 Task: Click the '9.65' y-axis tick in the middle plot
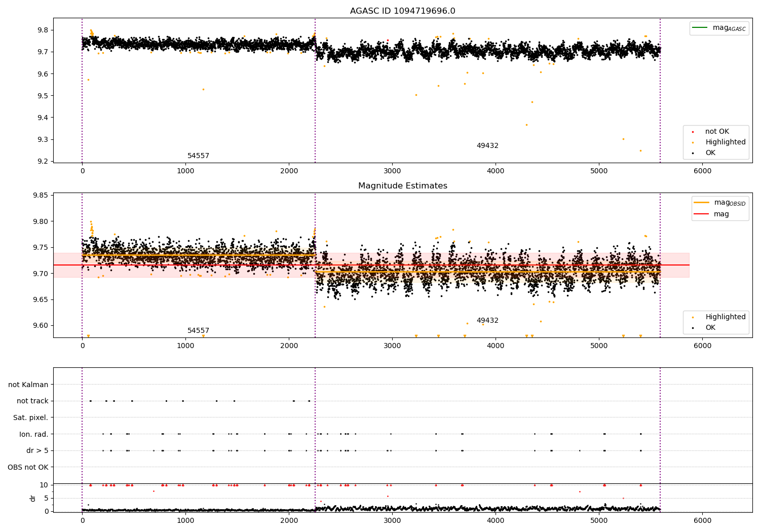coord(41,300)
